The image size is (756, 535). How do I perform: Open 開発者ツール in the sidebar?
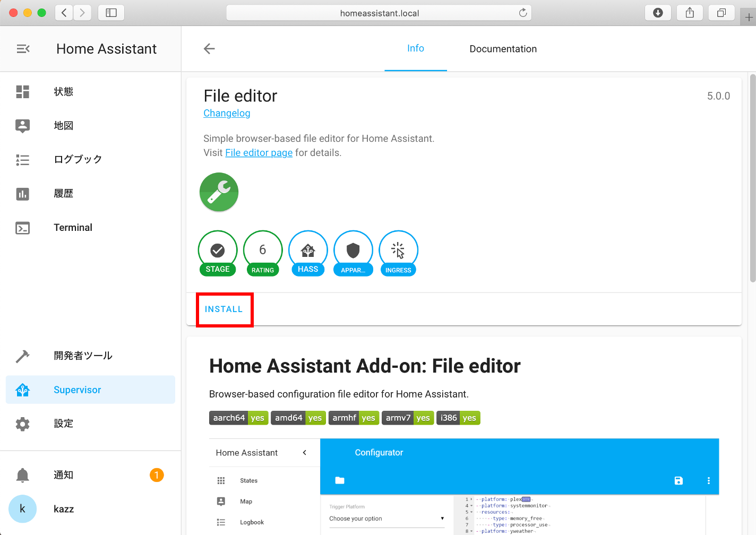pos(90,356)
